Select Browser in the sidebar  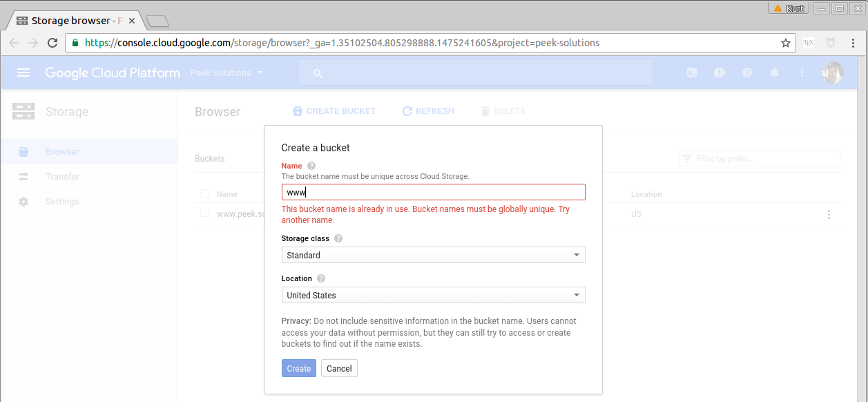coord(89,151)
